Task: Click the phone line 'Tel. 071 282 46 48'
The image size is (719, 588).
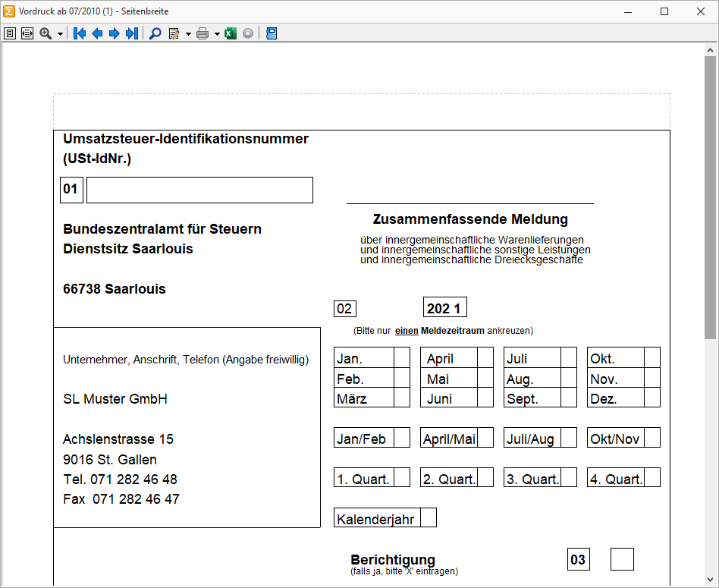Action: click(x=120, y=480)
